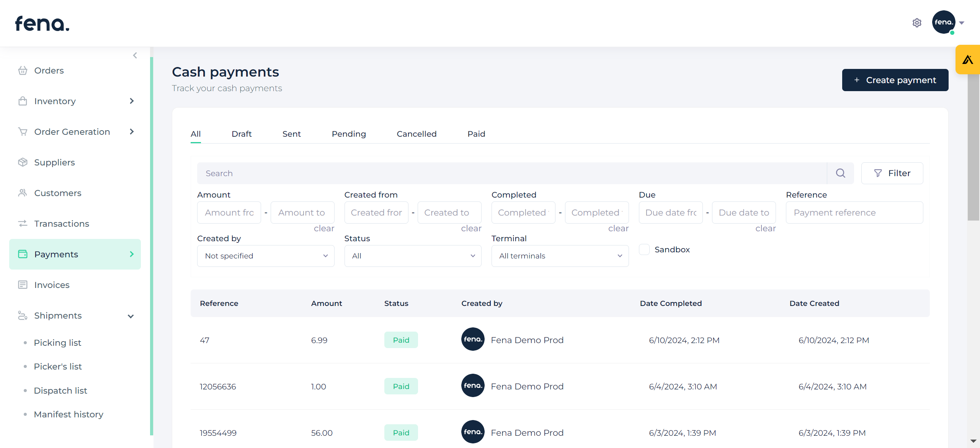
Task: Click the Create payment button
Action: (895, 80)
